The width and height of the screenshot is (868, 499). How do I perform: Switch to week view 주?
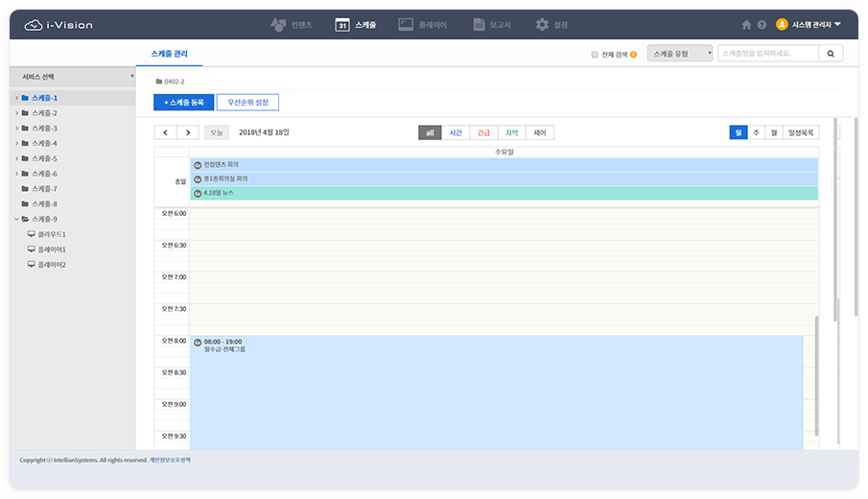tap(756, 133)
